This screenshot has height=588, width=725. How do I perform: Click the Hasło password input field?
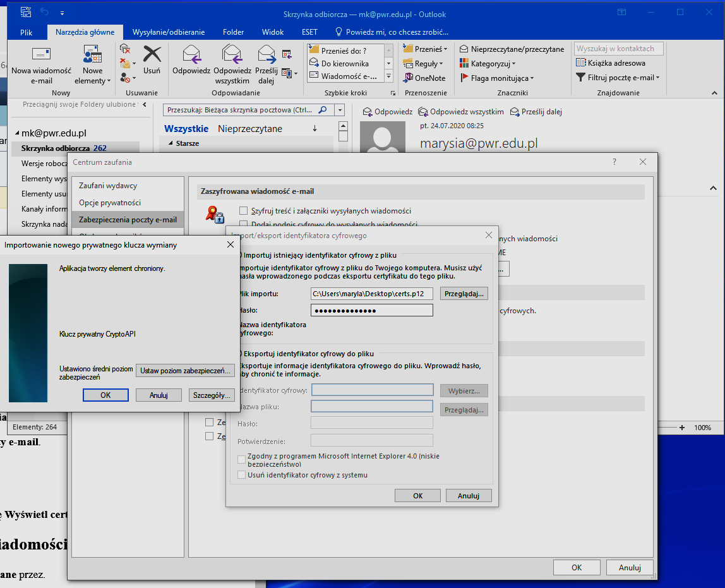click(x=371, y=310)
